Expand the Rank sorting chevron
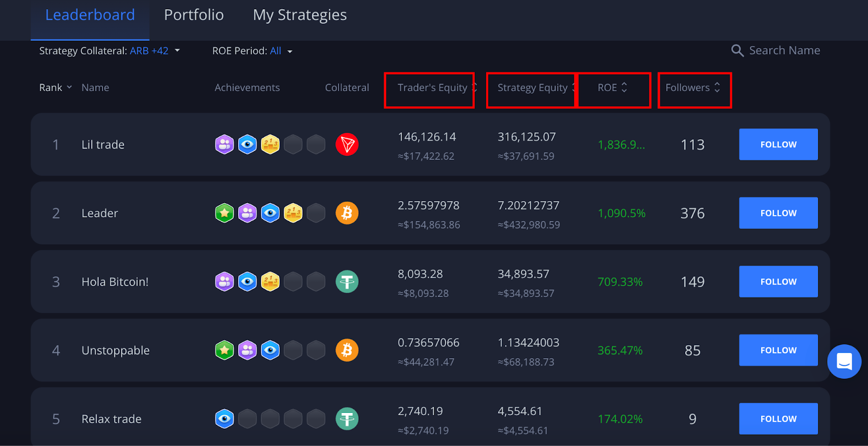The height and width of the screenshot is (446, 868). (69, 87)
